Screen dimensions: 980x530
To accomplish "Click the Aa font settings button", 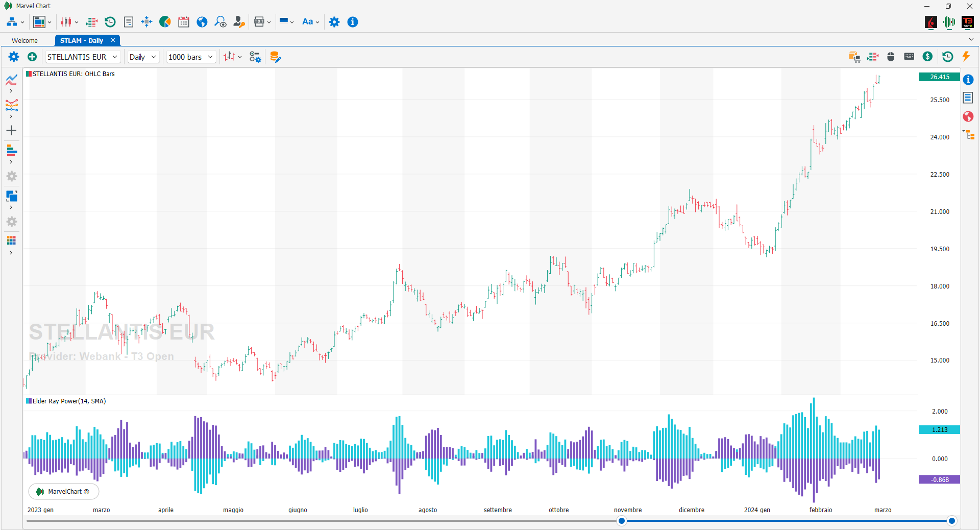I will point(310,22).
